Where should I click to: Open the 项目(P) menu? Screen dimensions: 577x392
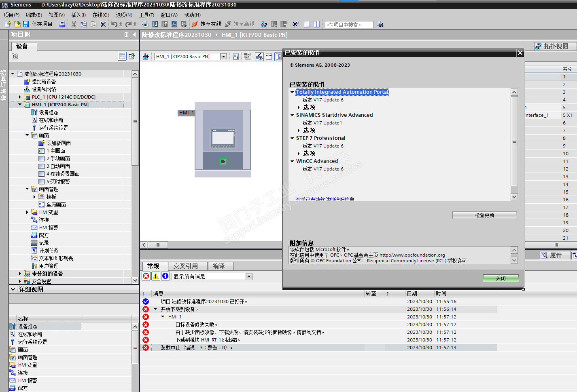(12, 15)
